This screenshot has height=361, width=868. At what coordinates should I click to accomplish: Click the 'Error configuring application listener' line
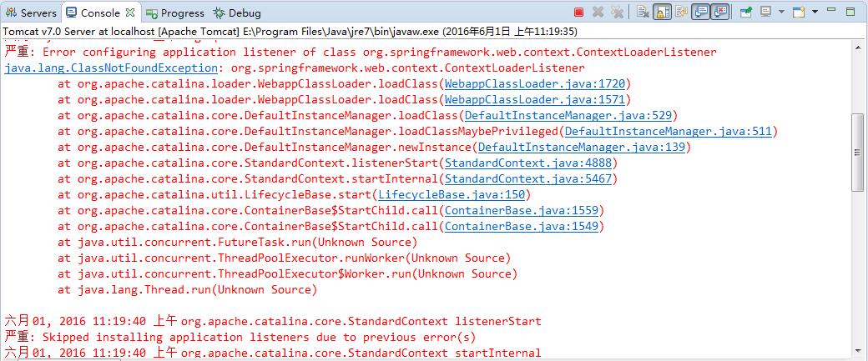click(361, 53)
